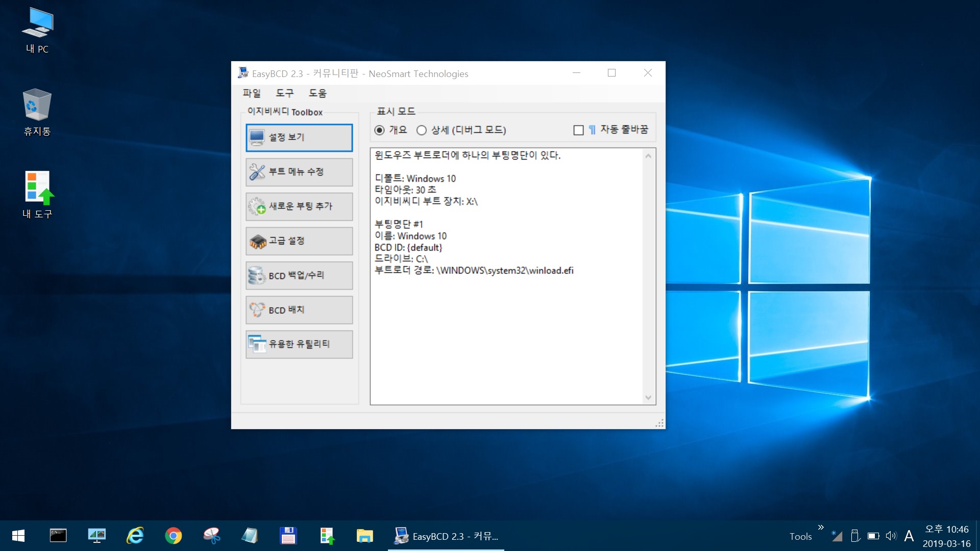Open File Explorer from the taskbar
The width and height of the screenshot is (980, 551).
point(364,536)
